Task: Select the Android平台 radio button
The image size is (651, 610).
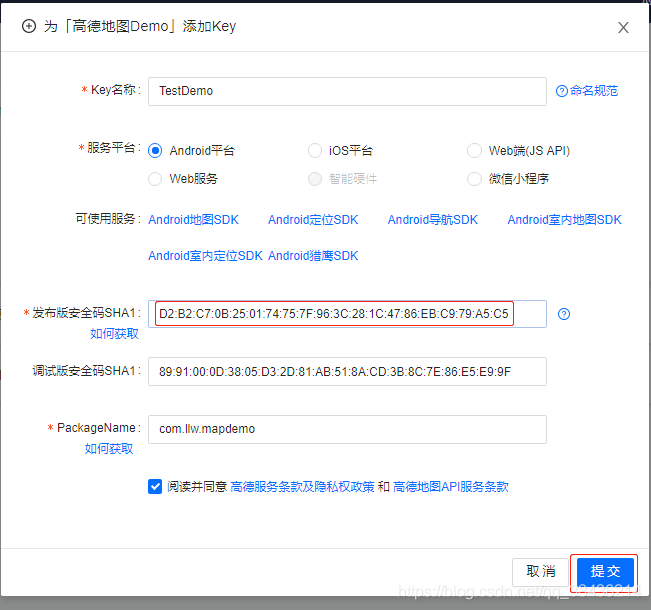Action: (155, 150)
